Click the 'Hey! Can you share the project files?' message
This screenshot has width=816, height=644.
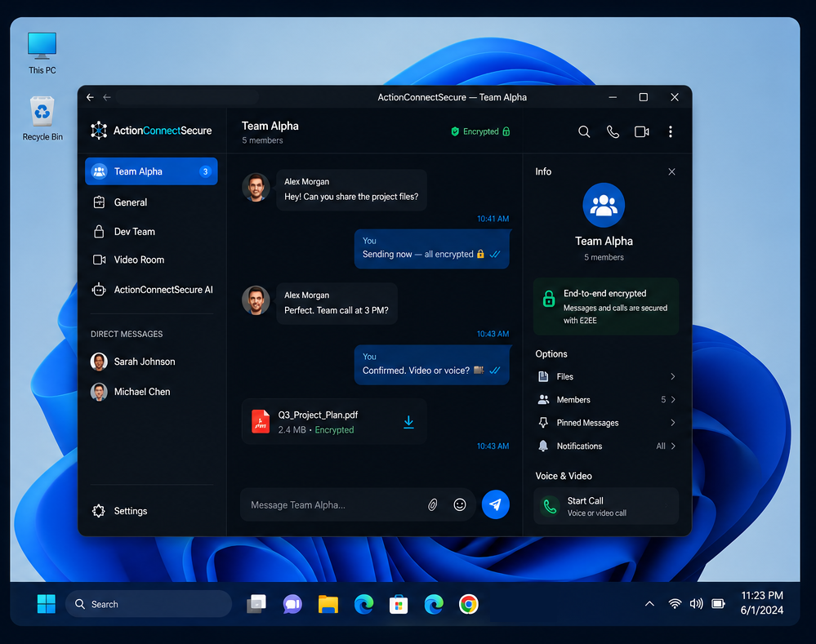pyautogui.click(x=351, y=190)
